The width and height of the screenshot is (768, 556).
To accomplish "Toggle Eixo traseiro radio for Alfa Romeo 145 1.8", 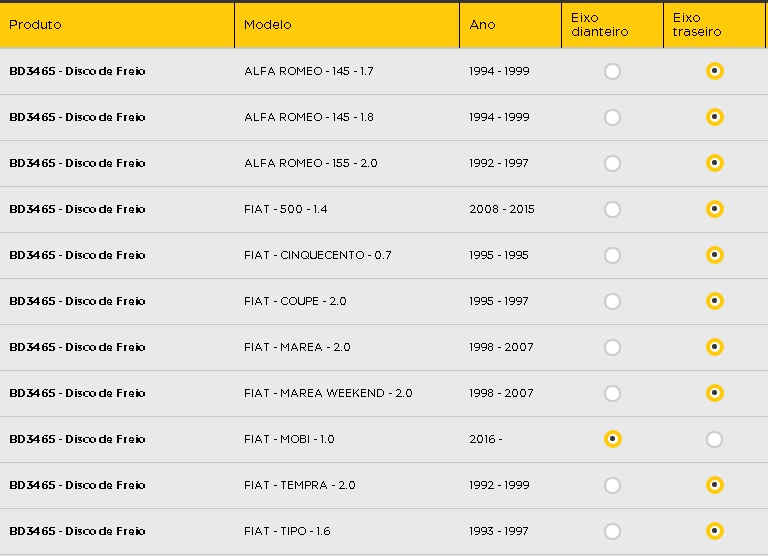I will 715,117.
